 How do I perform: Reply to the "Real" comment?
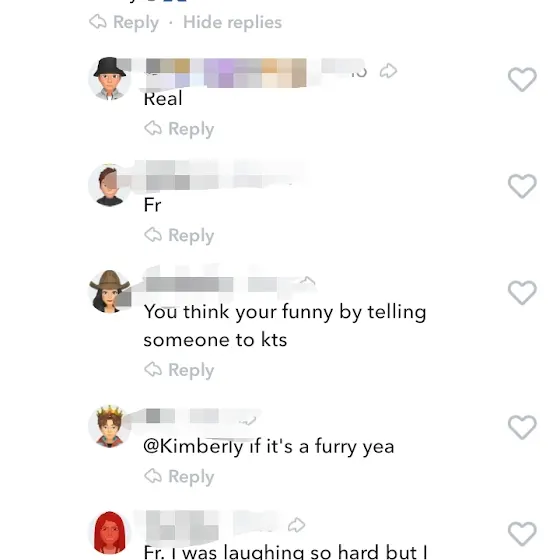pos(179,129)
